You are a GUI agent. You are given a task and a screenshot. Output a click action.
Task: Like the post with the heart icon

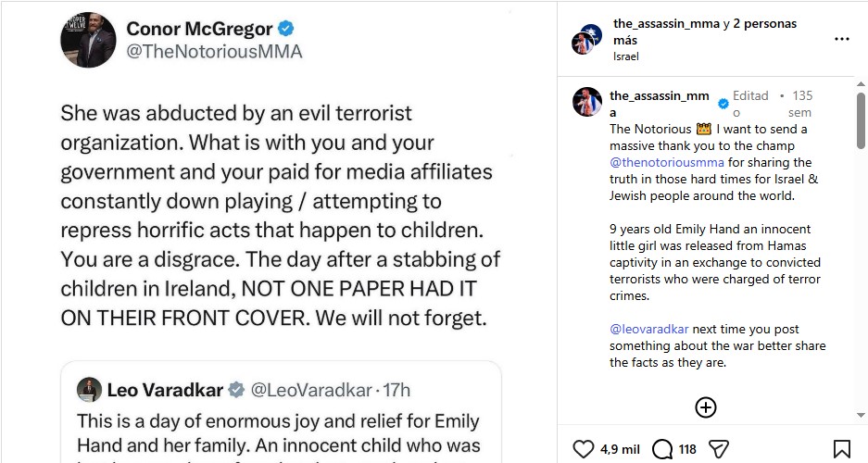click(583, 448)
